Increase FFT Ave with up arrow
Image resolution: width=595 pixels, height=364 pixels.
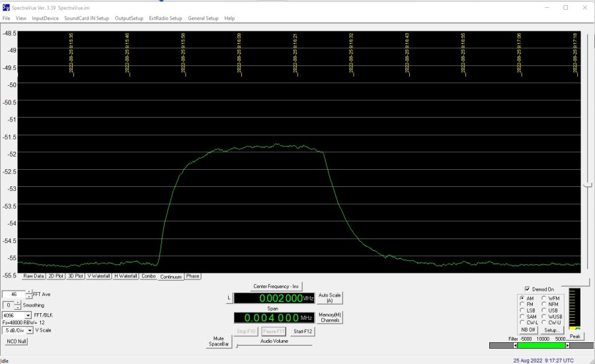28,291
